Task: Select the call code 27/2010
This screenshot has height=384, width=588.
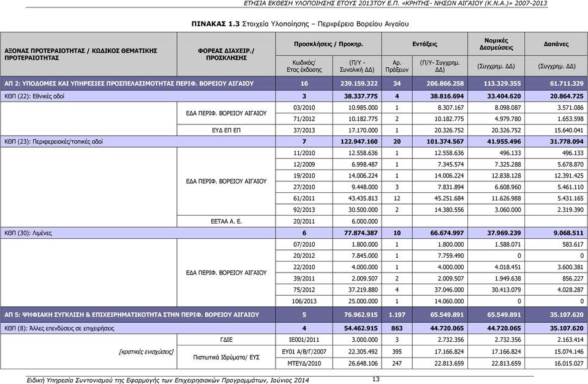Action: click(x=304, y=187)
